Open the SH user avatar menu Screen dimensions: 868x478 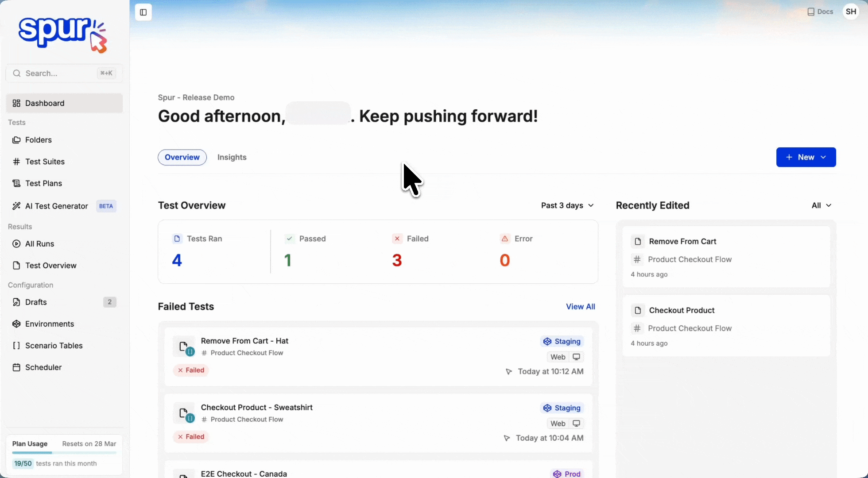[851, 12]
